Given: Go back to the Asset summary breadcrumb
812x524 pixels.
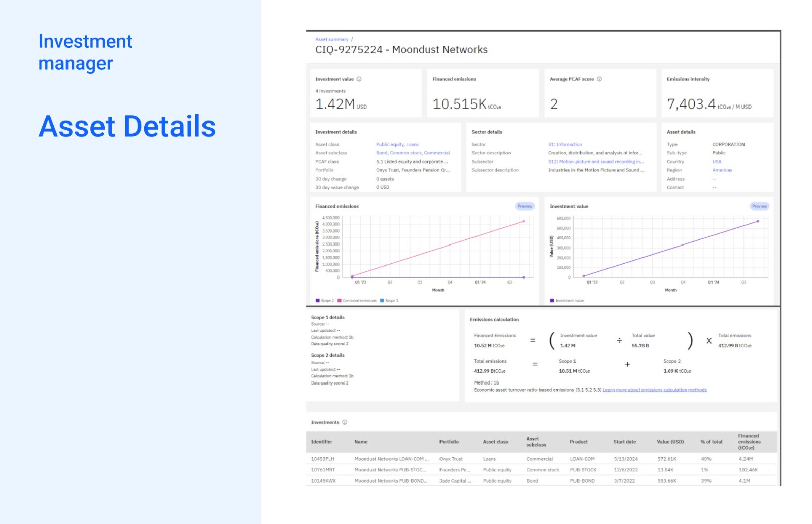Looking at the screenshot, I should [x=332, y=39].
